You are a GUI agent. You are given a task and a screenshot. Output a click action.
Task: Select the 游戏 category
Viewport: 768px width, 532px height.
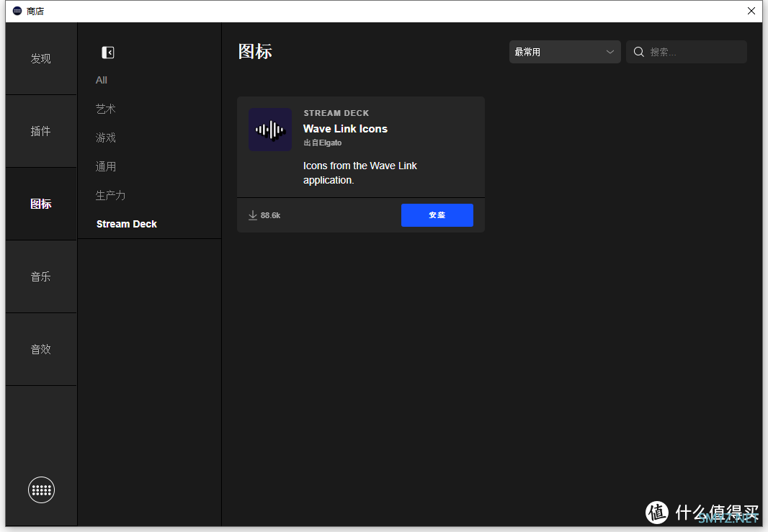pyautogui.click(x=106, y=138)
